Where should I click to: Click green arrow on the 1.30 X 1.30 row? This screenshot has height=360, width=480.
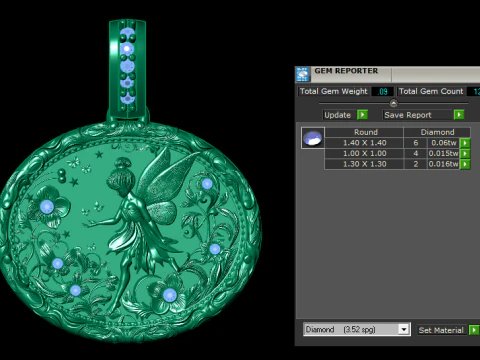(465, 164)
